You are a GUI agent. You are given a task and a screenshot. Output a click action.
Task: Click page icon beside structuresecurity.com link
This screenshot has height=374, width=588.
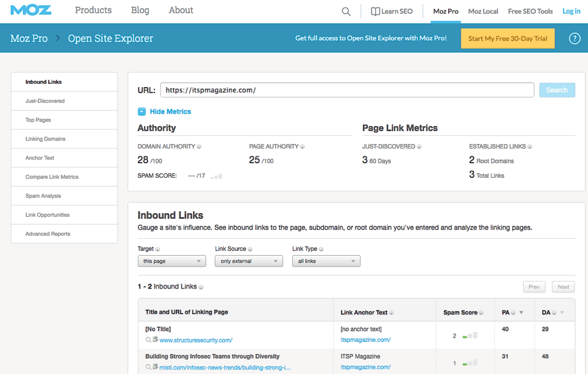(155, 340)
